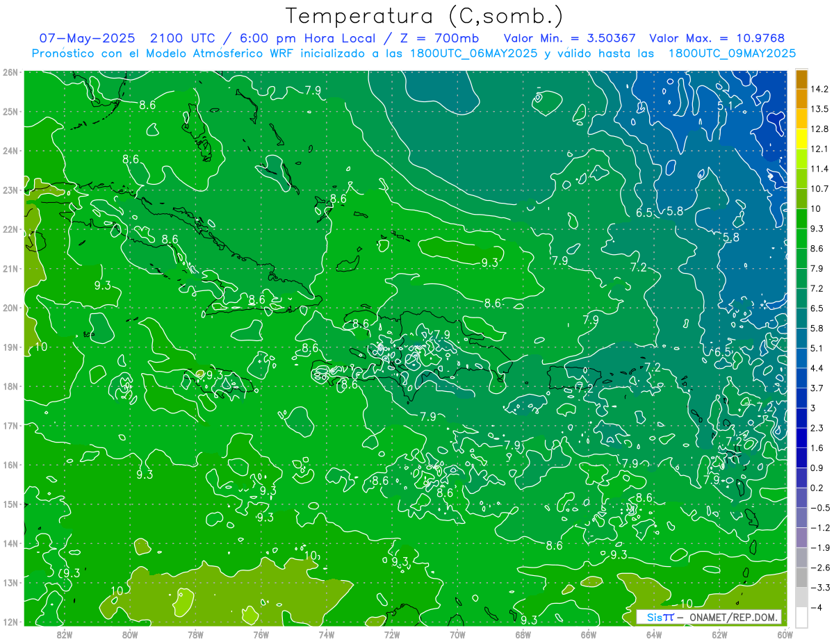Click the 26N latitude axis label
This screenshot has height=644, width=834.
(10, 72)
